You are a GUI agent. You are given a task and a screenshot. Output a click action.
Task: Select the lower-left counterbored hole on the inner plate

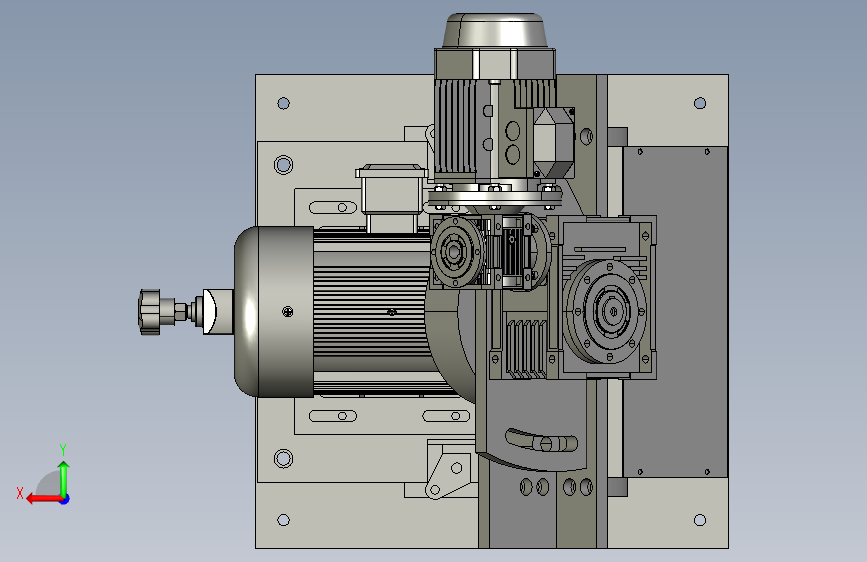coord(284,459)
